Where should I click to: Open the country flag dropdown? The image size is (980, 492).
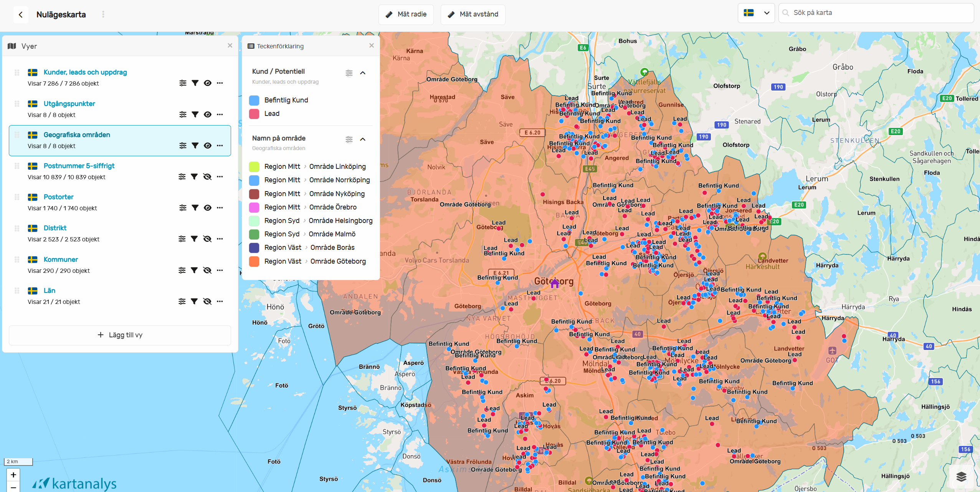(756, 13)
